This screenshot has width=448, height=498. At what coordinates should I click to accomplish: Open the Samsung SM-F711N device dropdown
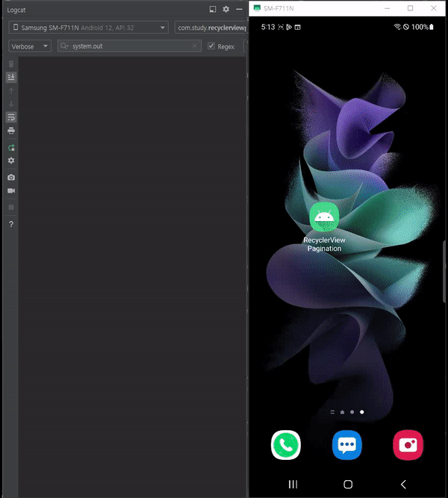coord(88,28)
